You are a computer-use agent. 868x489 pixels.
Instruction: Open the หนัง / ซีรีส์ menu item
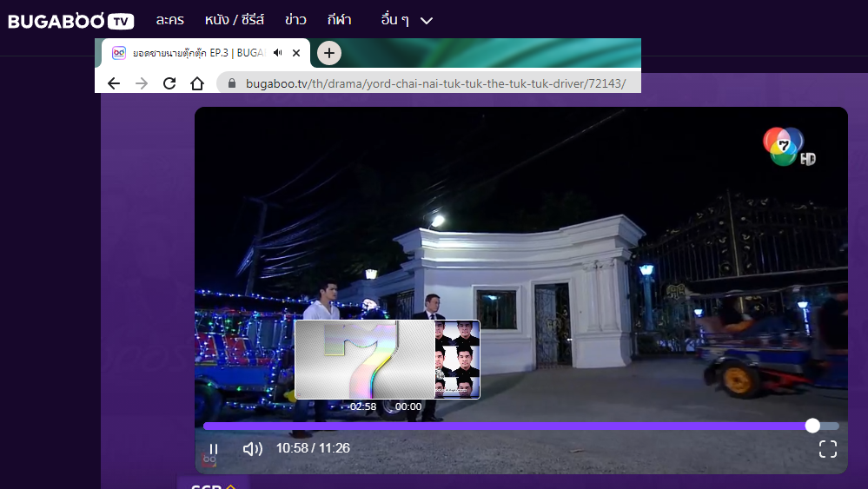[x=235, y=21]
